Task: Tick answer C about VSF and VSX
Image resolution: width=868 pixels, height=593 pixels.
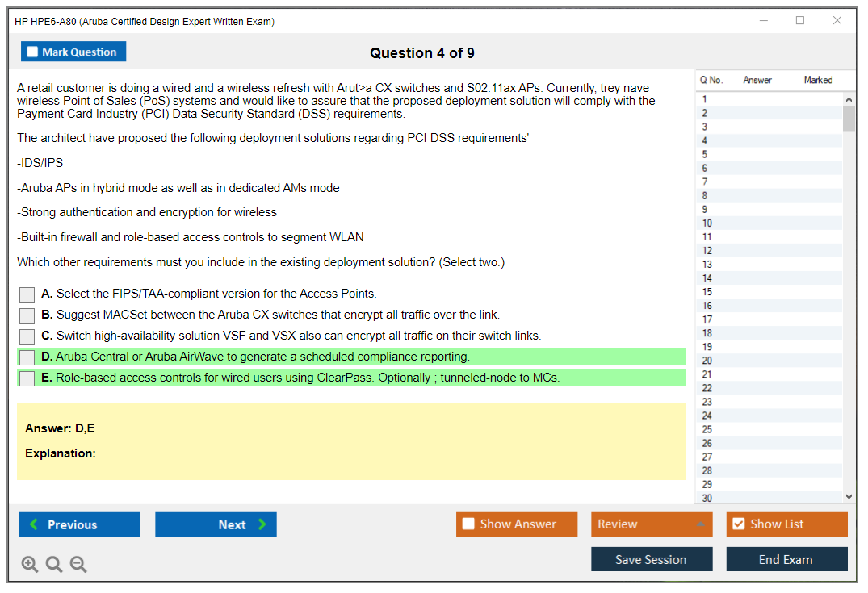Action: 27,336
